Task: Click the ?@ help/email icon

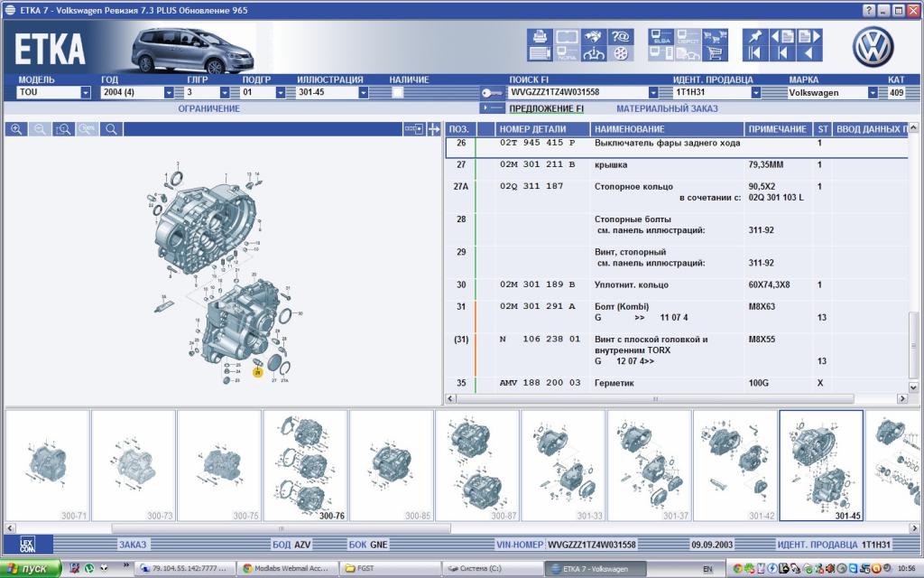Action: pyautogui.click(x=621, y=36)
